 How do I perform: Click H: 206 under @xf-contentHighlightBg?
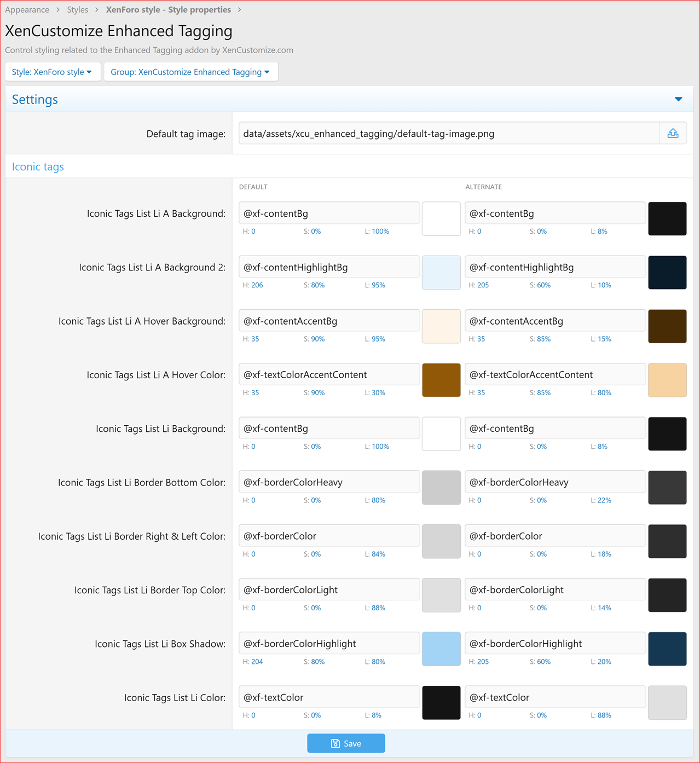click(x=253, y=285)
